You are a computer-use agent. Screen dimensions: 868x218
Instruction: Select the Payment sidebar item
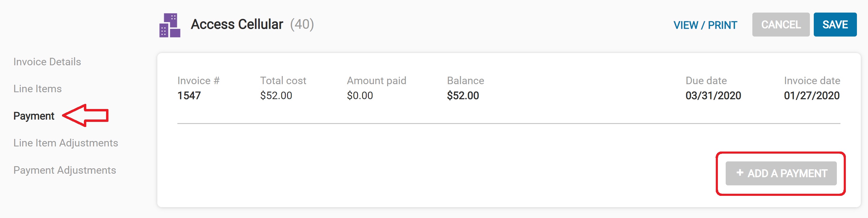tap(34, 116)
